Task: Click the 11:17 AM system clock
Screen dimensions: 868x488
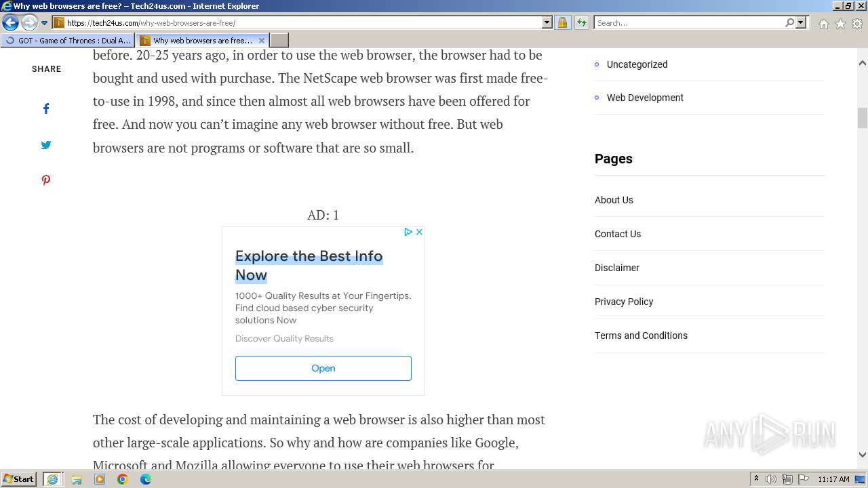Action: (x=833, y=479)
